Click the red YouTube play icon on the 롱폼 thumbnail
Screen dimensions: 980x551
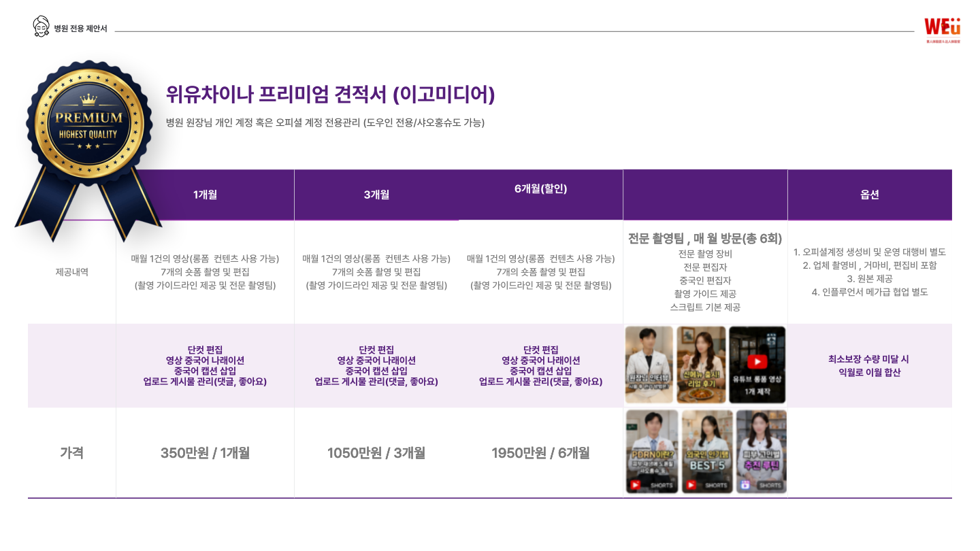pyautogui.click(x=757, y=361)
